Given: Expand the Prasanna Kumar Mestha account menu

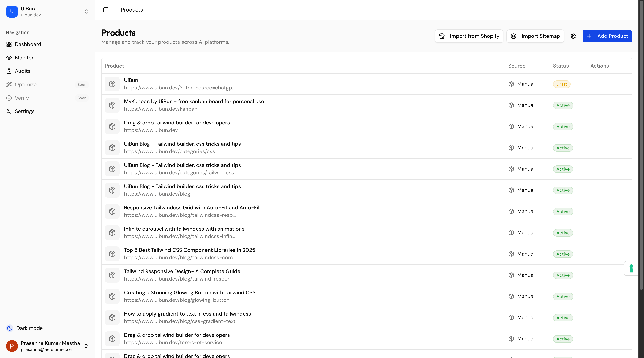Looking at the screenshot, I should point(86,346).
